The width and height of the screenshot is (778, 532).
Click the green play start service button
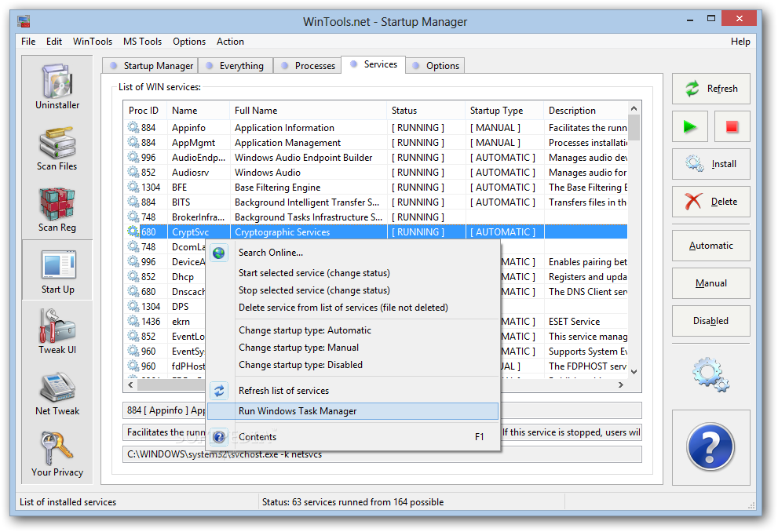(x=690, y=127)
